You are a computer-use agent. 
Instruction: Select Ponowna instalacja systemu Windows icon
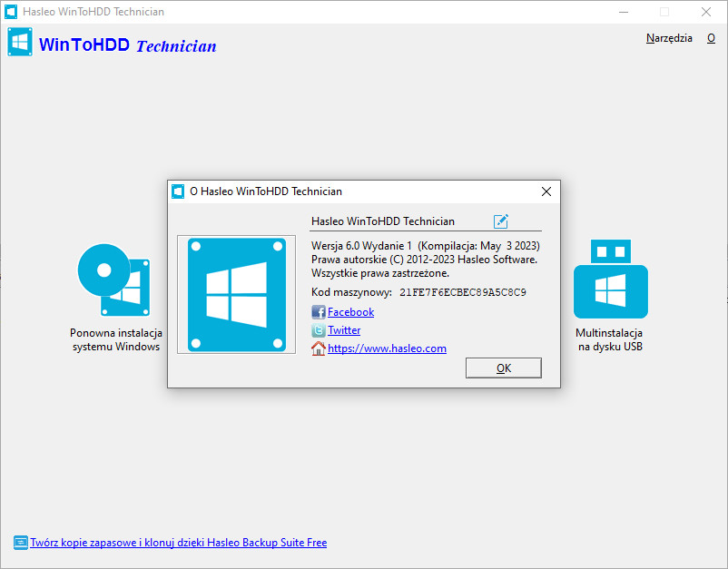(x=114, y=280)
